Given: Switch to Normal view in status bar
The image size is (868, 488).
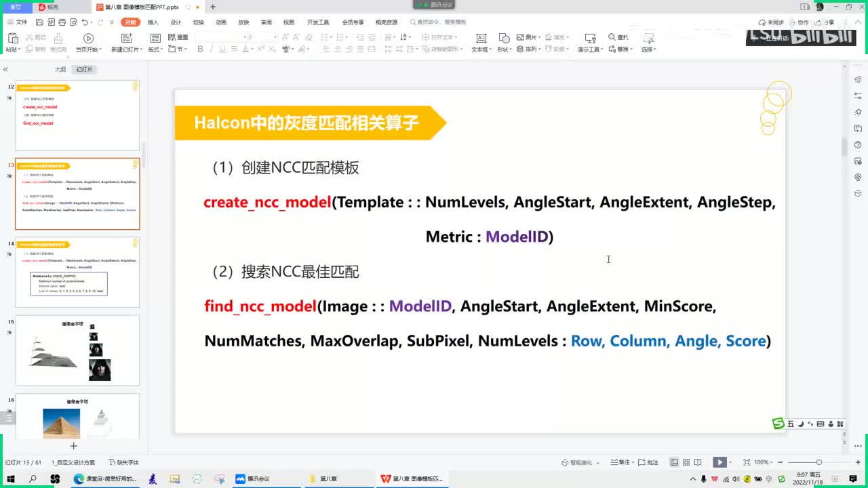Looking at the screenshot, I should (674, 462).
